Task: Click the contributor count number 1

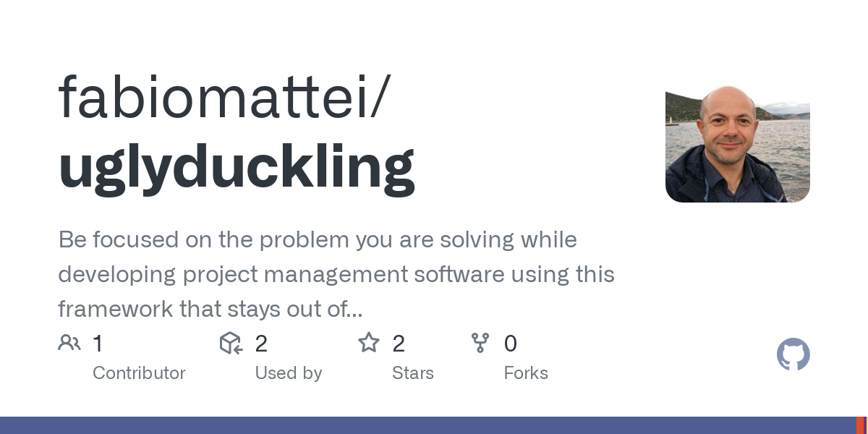Action: pyautogui.click(x=98, y=344)
